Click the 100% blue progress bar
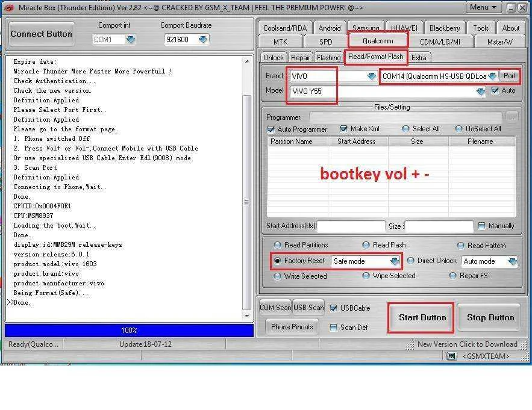 (130, 331)
